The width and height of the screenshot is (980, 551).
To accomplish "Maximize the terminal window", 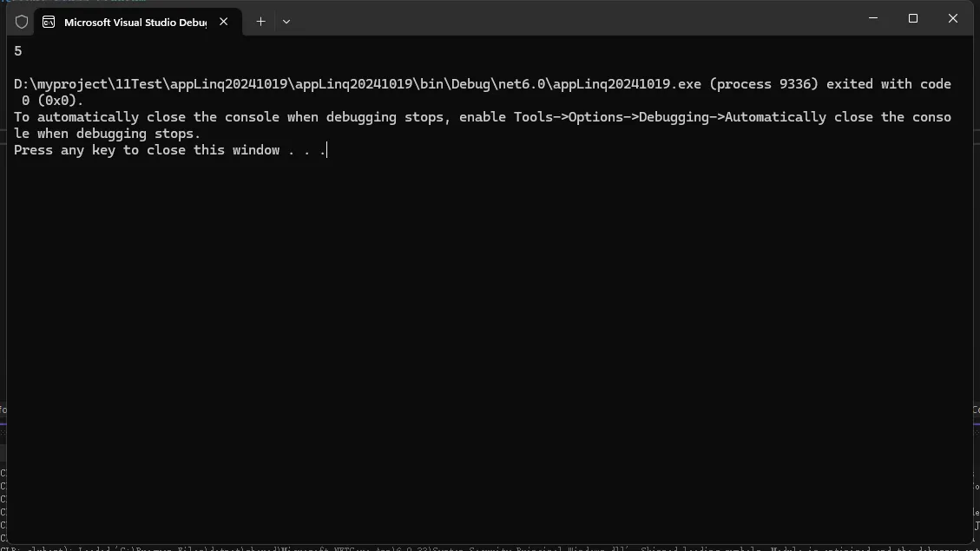I will (x=913, y=18).
